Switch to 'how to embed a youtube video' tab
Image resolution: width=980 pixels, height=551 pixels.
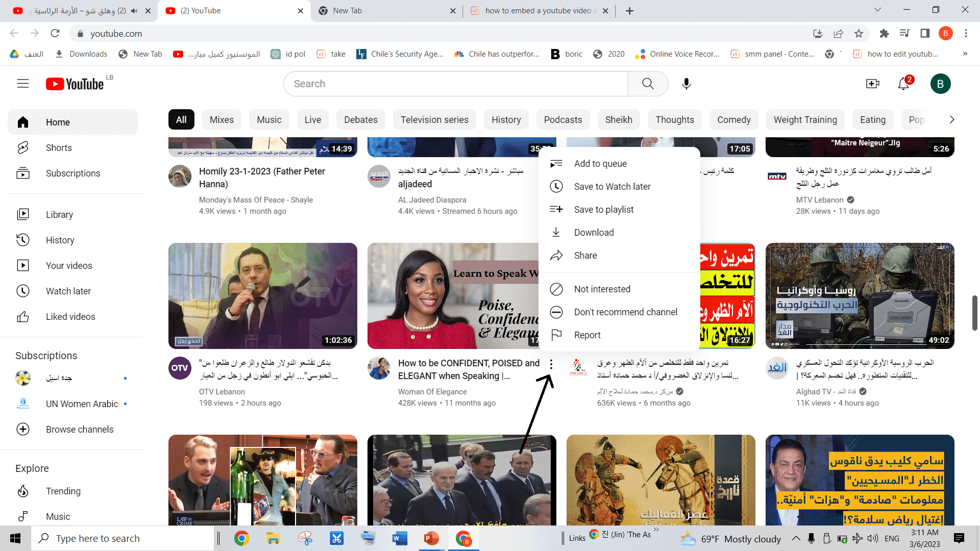538,11
